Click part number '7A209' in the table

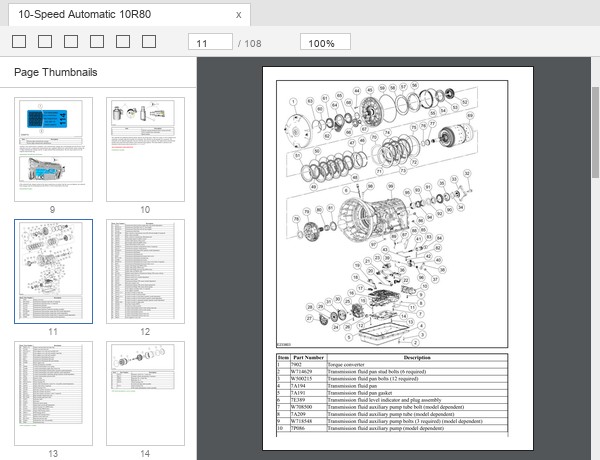tap(298, 414)
